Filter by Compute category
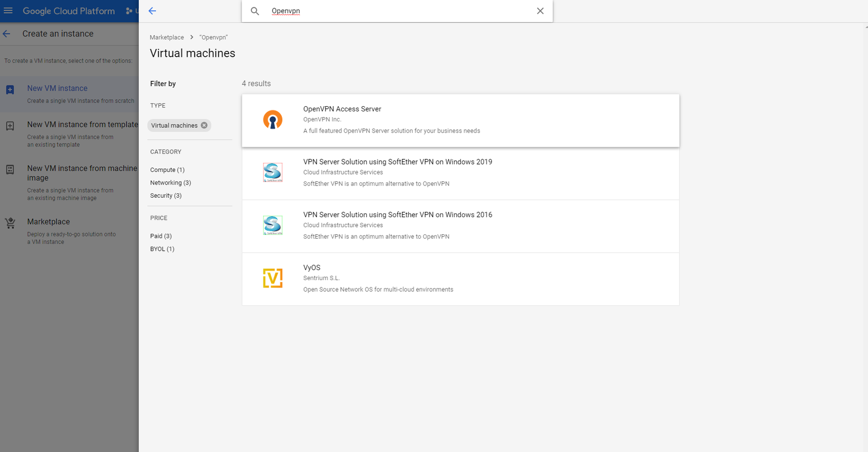868x452 pixels. tap(167, 170)
